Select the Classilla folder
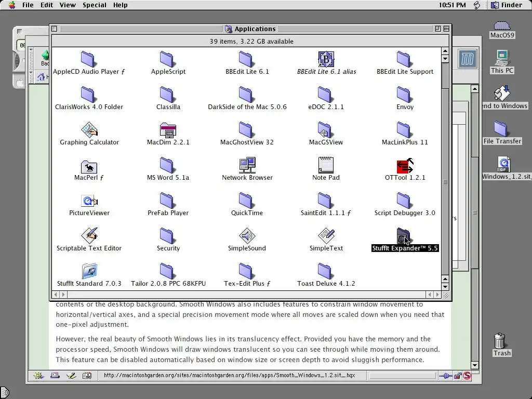 [x=167, y=95]
